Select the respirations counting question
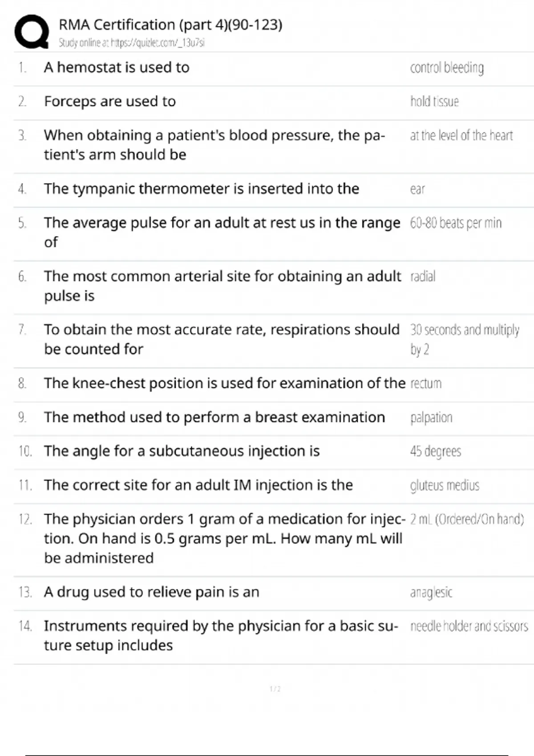This screenshot has height=756, width=534. [222, 339]
